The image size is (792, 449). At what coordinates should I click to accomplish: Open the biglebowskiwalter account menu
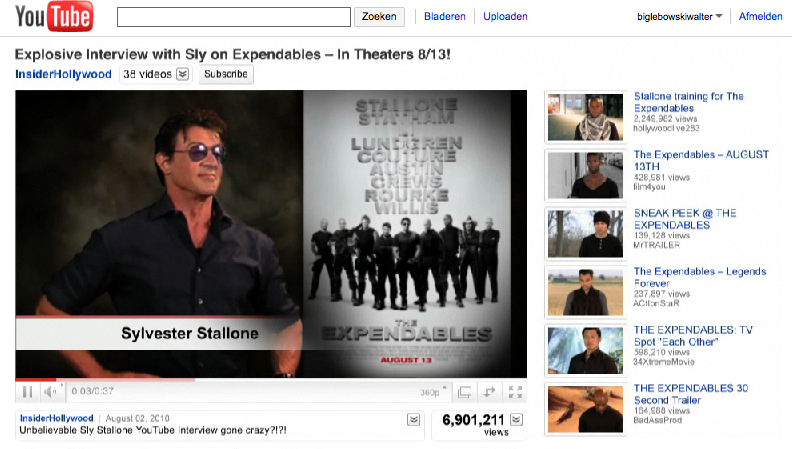(680, 17)
